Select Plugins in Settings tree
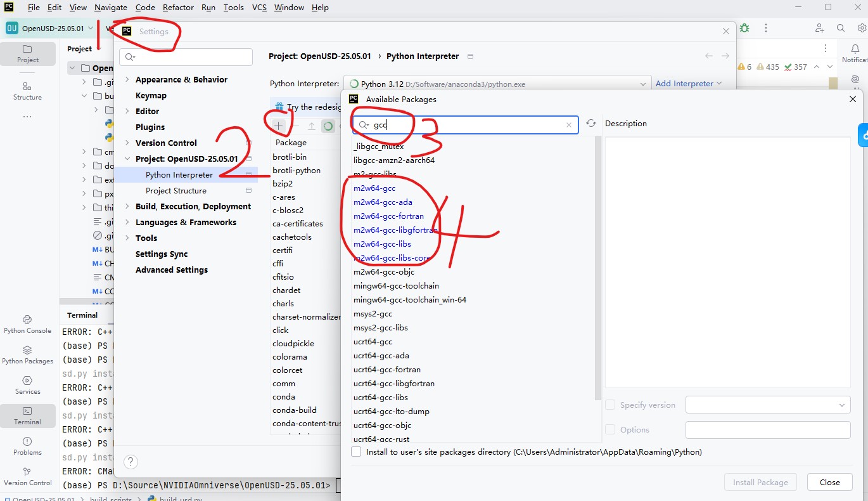The height and width of the screenshot is (501, 868). tap(150, 127)
